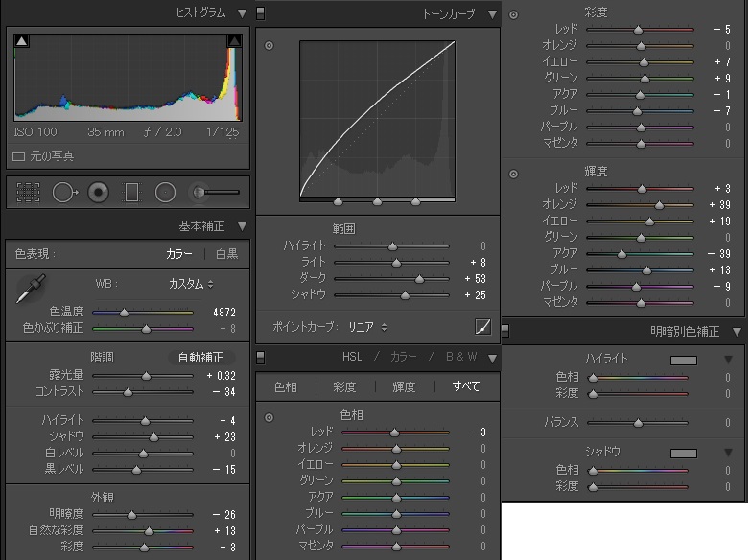This screenshot has width=750, height=560.
Task: Toggle highlight clipping indicator in histogram
Action: 234,41
